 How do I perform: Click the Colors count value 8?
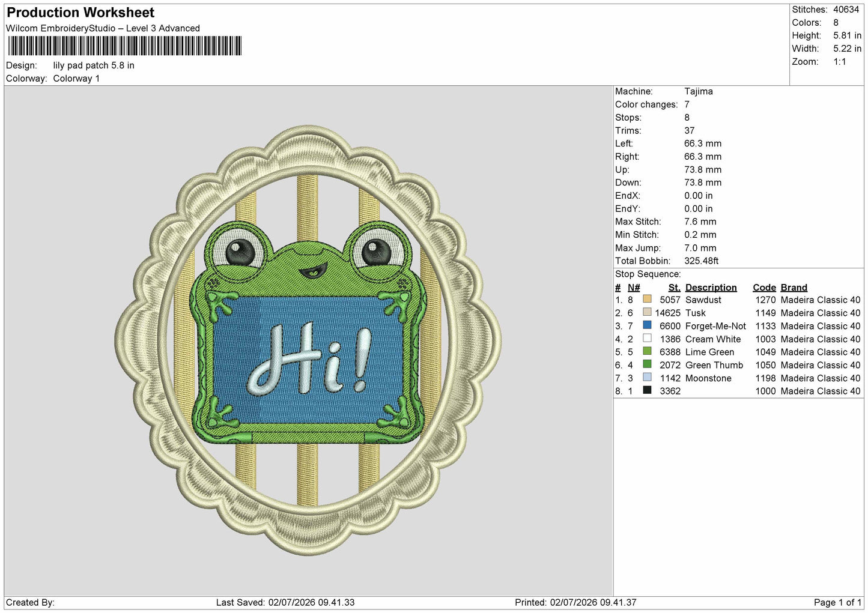pos(836,23)
